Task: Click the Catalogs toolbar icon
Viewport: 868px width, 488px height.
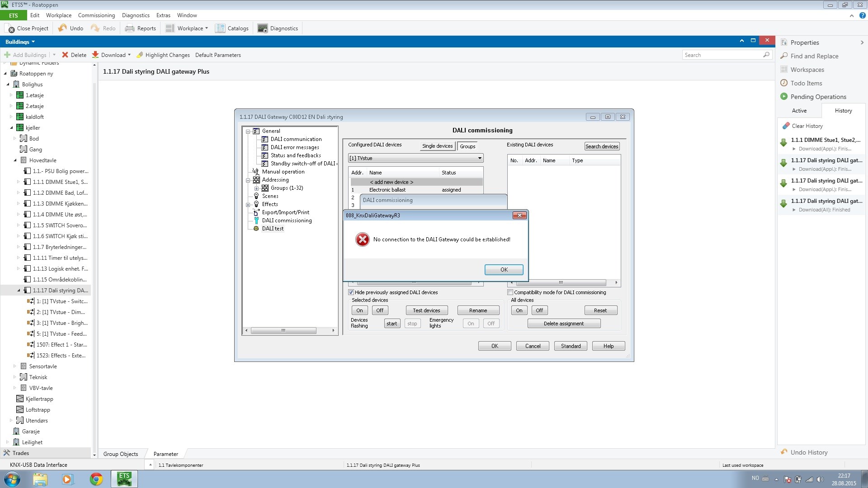Action: [220, 28]
